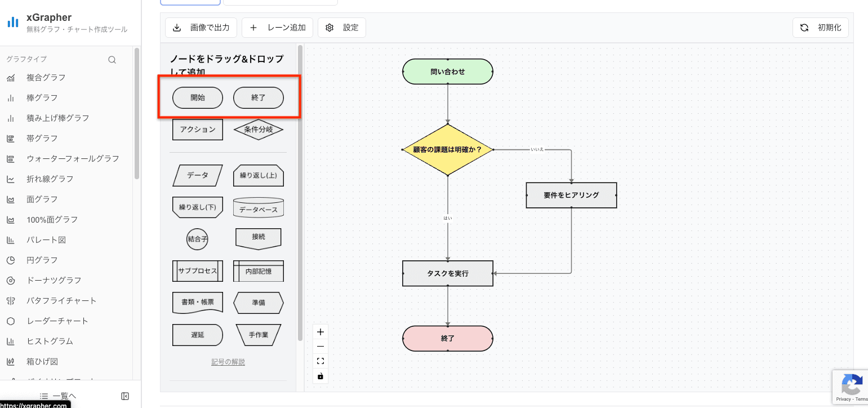Open the 記号の解説 symbol explanation link
Screen dimensions: 868x408
[x=228, y=361]
